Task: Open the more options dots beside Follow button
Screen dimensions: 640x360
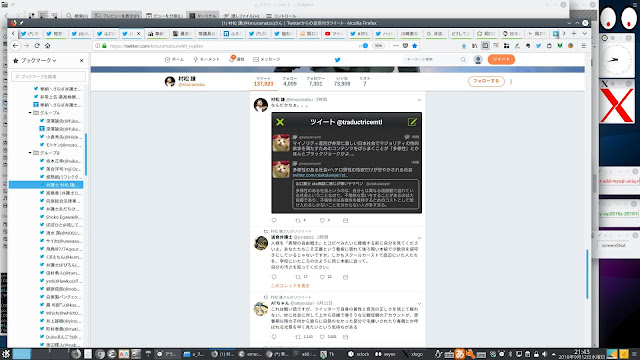Action: point(511,81)
